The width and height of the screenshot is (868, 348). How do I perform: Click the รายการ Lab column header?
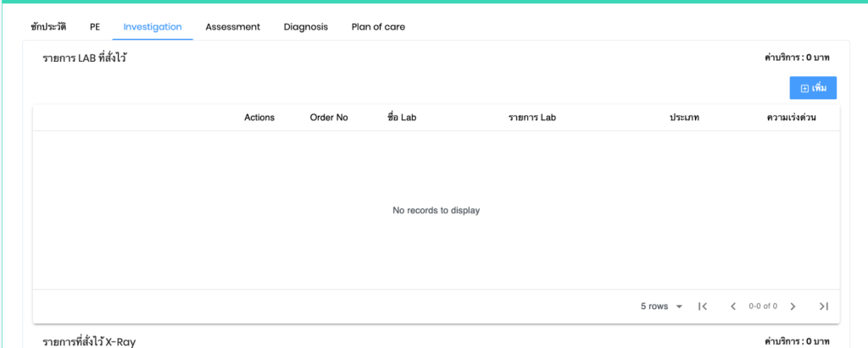click(x=531, y=118)
